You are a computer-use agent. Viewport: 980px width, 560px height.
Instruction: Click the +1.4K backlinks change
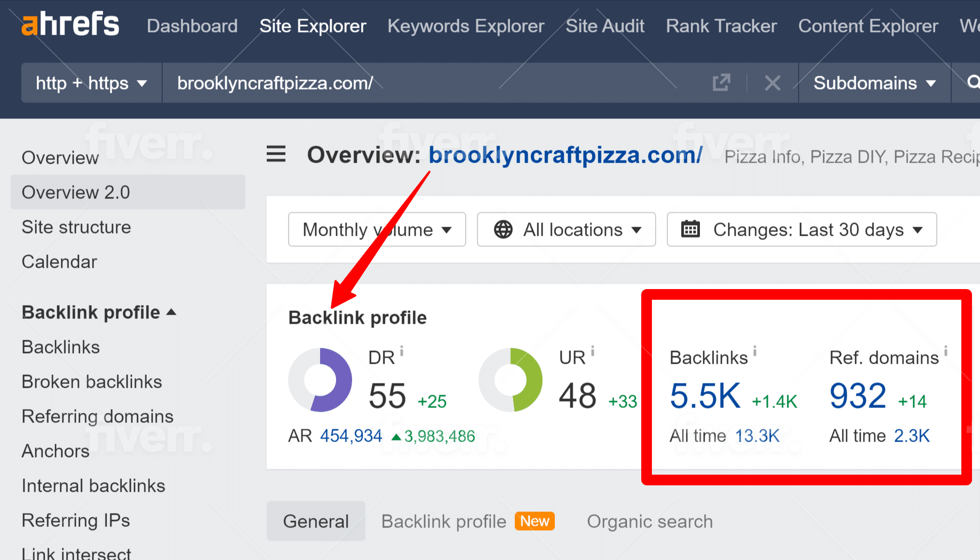click(775, 401)
